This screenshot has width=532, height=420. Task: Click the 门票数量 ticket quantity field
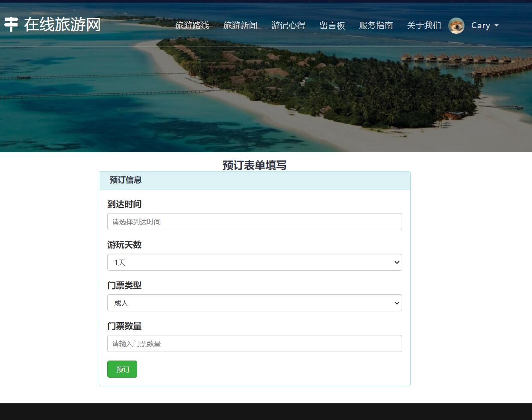pos(254,343)
